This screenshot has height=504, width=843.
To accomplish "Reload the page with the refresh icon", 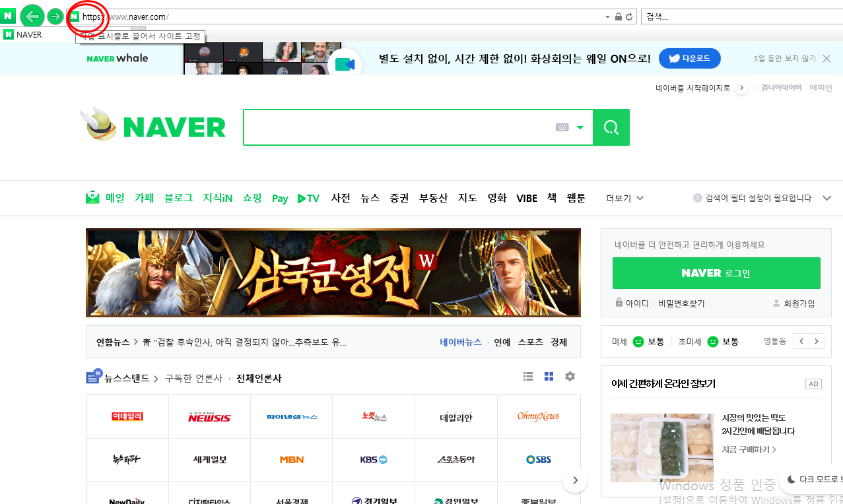I will [x=629, y=16].
